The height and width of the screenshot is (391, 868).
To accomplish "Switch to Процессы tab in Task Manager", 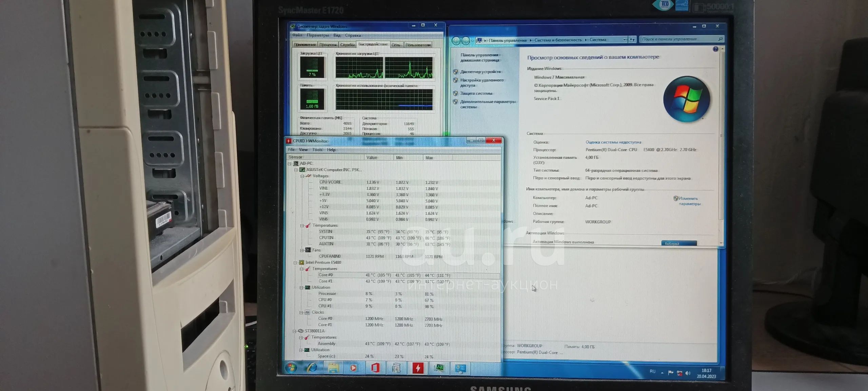I will (328, 45).
